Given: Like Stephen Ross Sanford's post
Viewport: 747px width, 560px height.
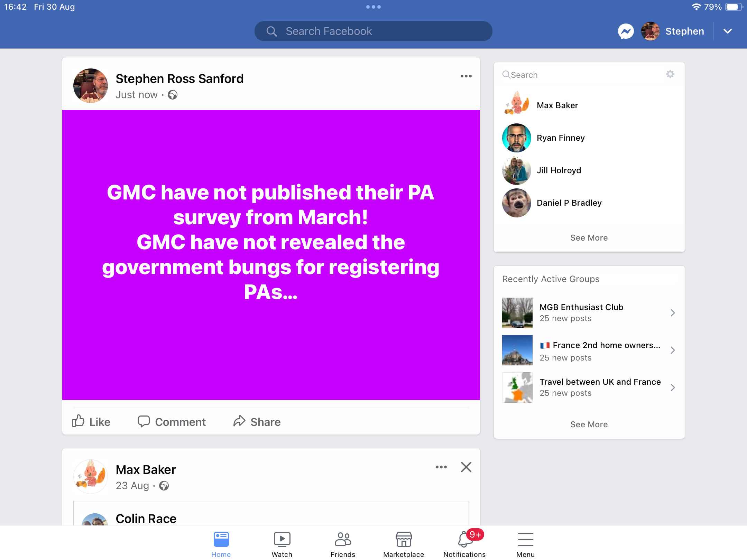Looking at the screenshot, I should (91, 421).
